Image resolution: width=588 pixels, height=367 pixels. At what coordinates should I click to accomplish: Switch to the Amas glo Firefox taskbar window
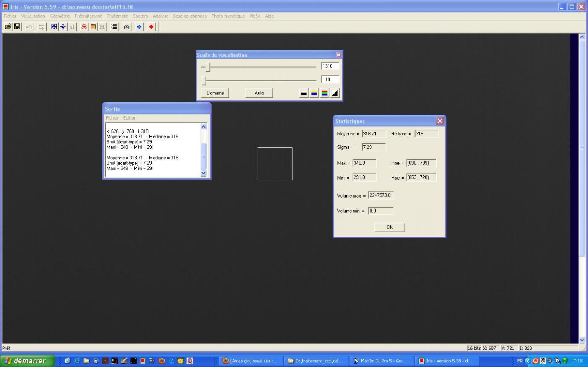pyautogui.click(x=251, y=361)
